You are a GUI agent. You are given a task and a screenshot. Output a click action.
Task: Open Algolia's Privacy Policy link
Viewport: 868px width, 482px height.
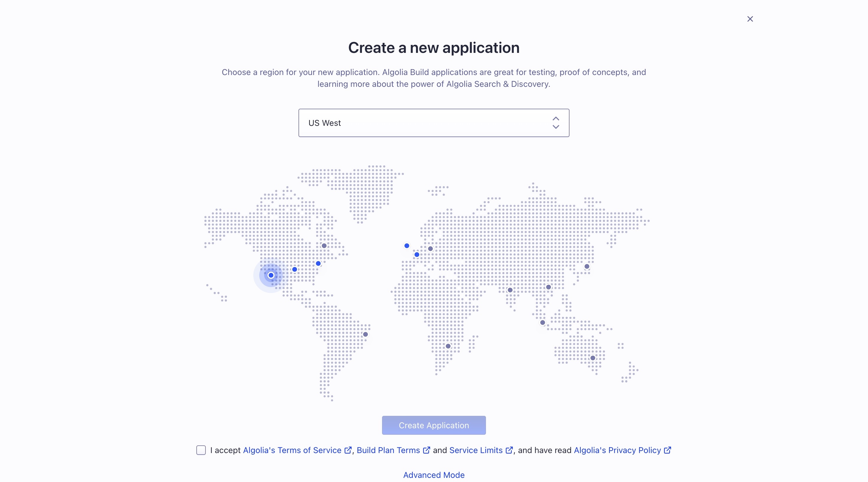[622, 450]
